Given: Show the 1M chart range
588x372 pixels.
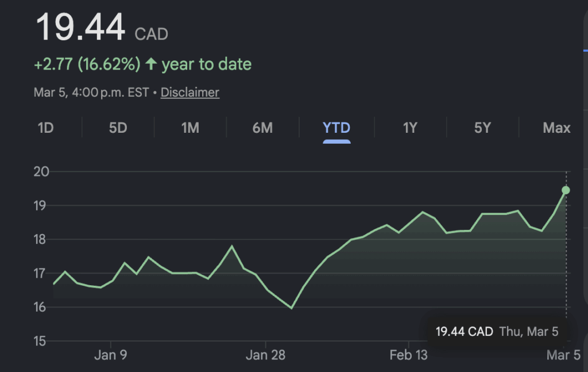Looking at the screenshot, I should (x=190, y=128).
